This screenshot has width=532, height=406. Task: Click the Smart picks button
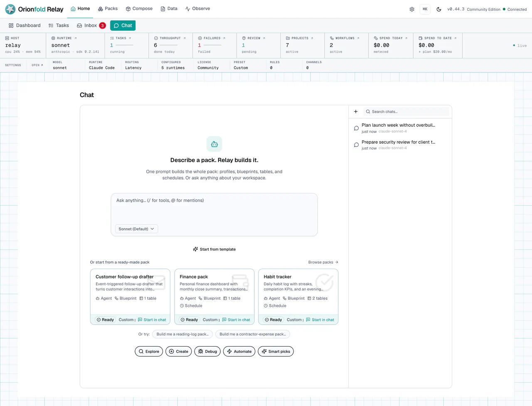pos(276,351)
